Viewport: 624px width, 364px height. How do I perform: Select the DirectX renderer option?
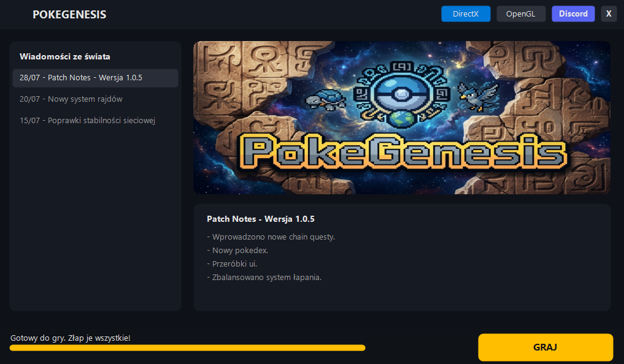[x=466, y=14]
